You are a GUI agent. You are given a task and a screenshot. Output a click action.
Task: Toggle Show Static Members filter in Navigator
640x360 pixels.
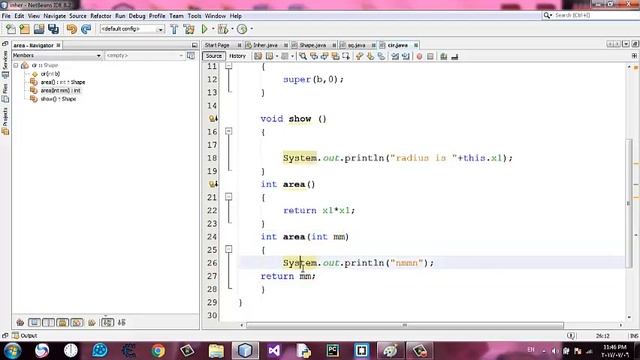pos(49,322)
